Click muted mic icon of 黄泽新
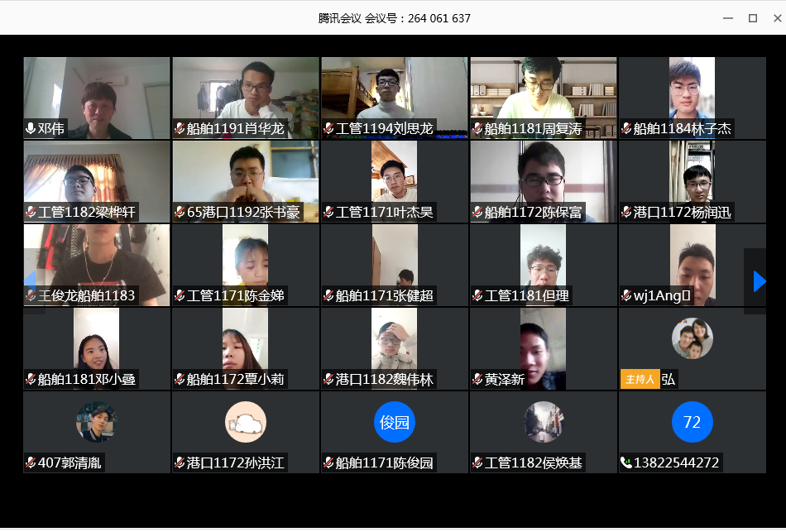The width and height of the screenshot is (786, 532). (x=477, y=379)
